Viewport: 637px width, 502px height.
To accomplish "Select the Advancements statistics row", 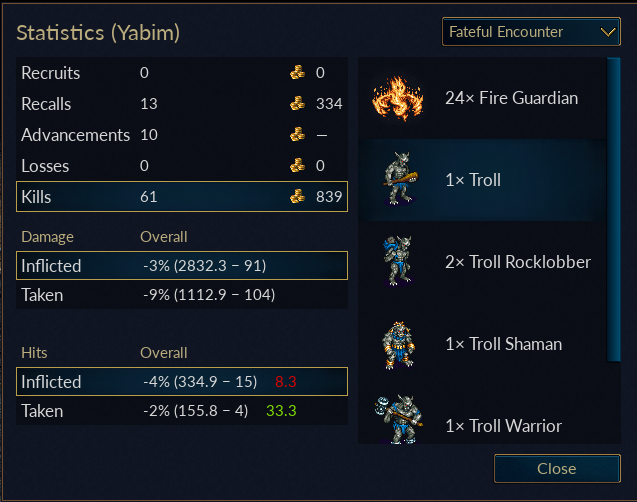I will tap(182, 135).
